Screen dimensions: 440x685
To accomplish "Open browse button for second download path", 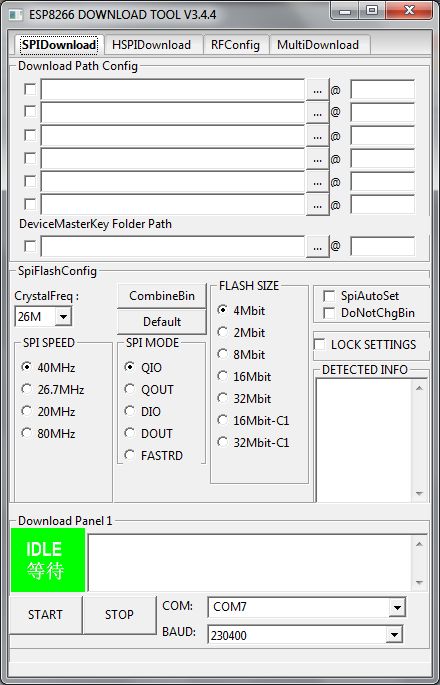I will pos(318,113).
